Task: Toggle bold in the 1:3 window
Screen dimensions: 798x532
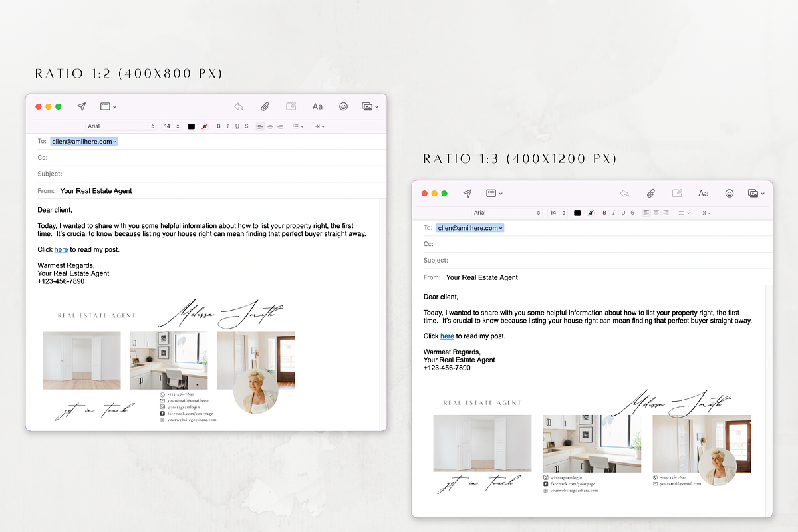Action: 604,213
